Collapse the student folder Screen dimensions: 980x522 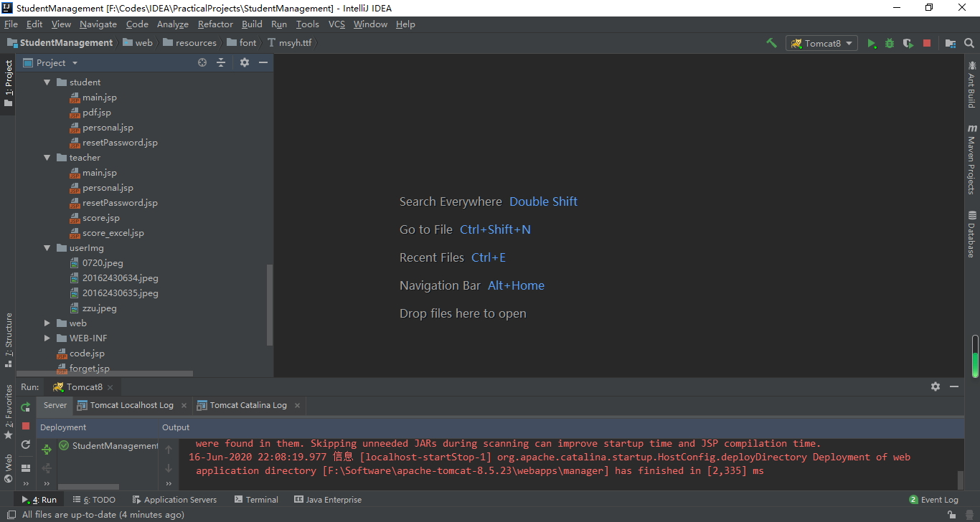coord(47,82)
